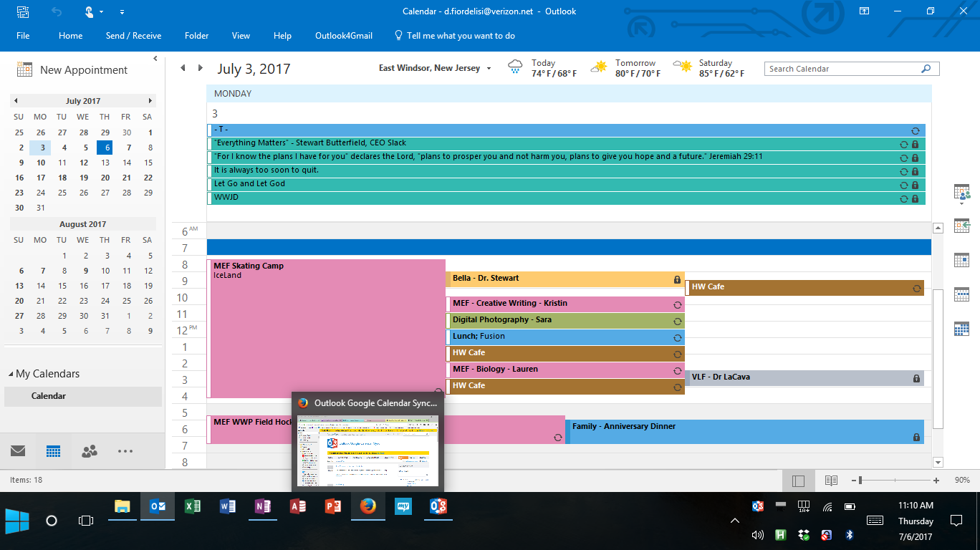Select the Month view icon on the right sidebar

(x=961, y=329)
